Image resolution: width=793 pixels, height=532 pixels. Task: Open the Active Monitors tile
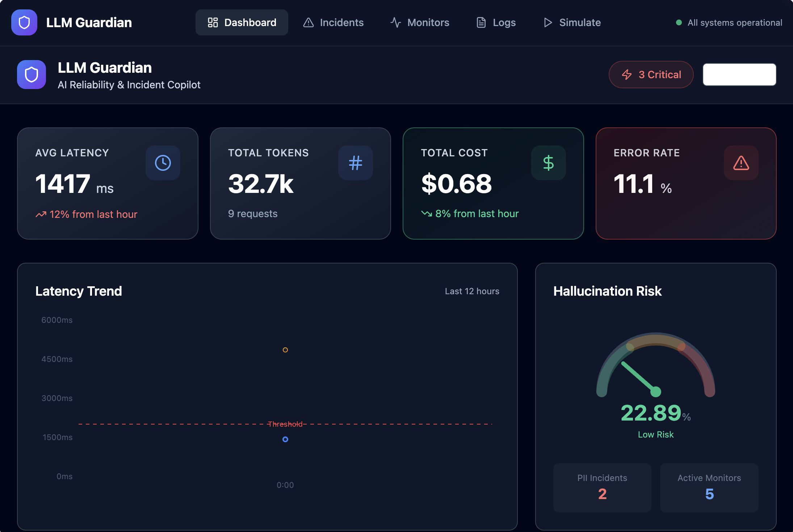709,487
